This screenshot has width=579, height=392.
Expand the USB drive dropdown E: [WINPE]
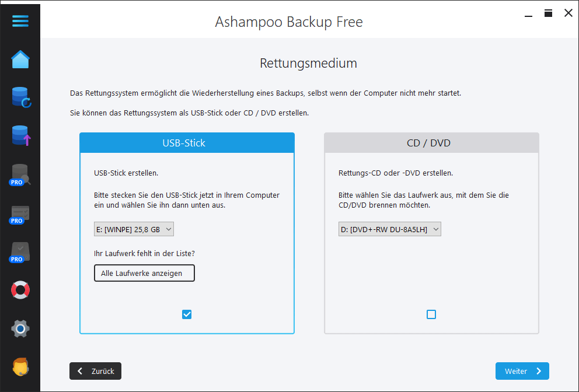(134, 229)
